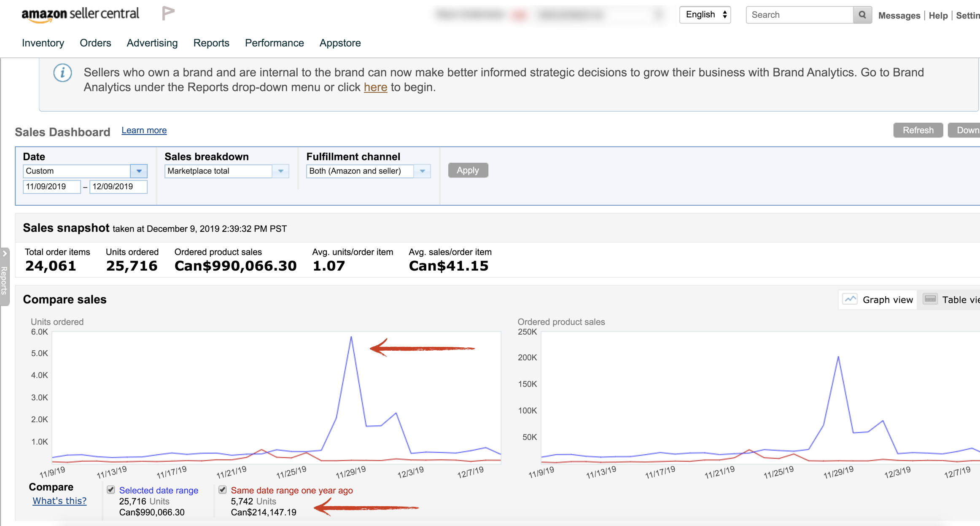
Task: Toggle the Selected date range checkbox
Action: pos(111,490)
